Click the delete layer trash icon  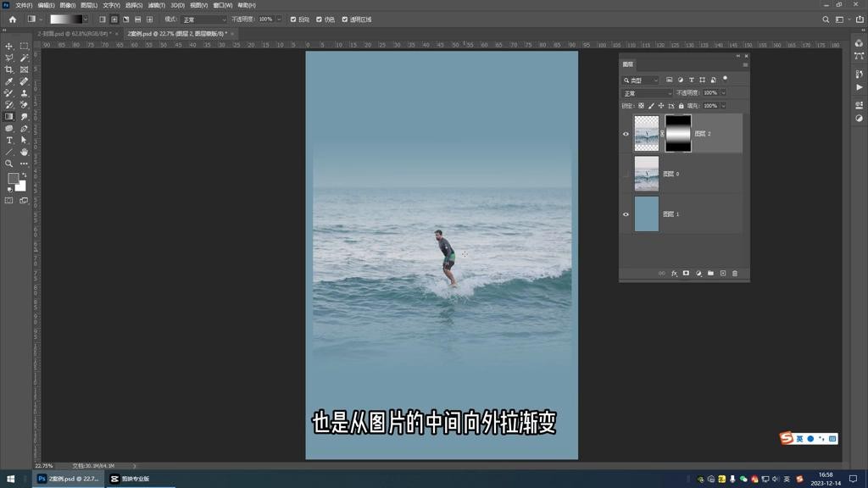pos(735,274)
